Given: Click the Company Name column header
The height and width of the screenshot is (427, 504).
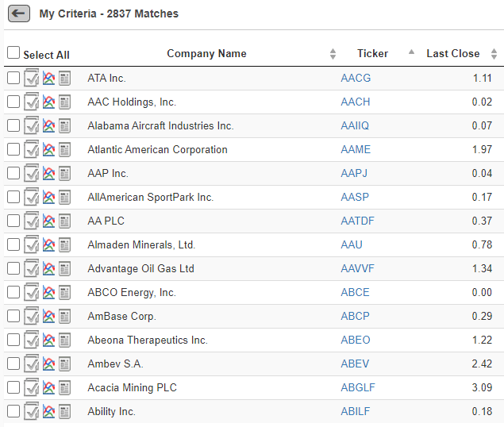Looking at the screenshot, I should (x=206, y=53).
